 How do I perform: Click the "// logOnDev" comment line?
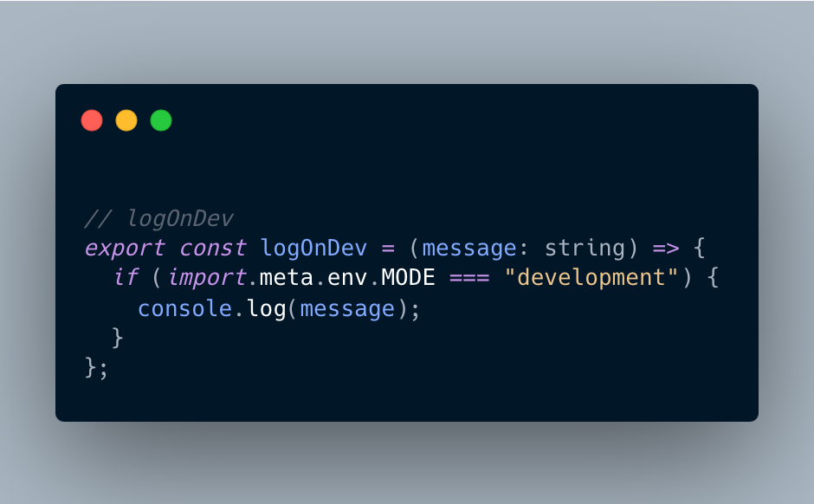pos(158,218)
